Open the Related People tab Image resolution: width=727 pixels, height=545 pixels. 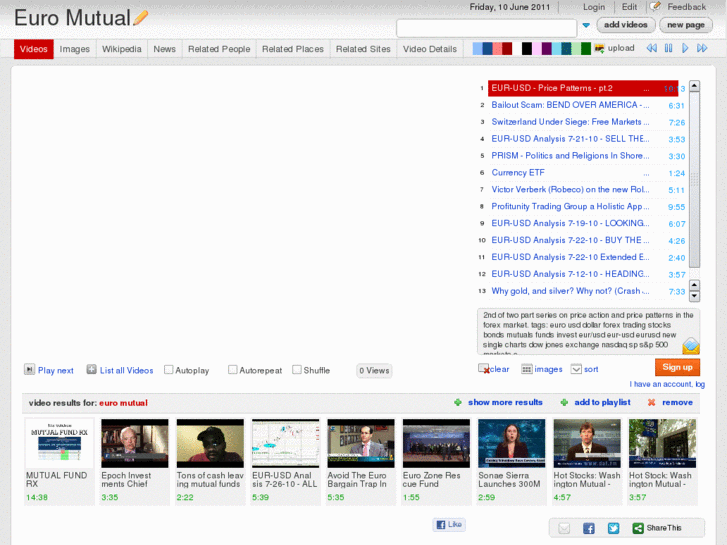pyautogui.click(x=219, y=49)
